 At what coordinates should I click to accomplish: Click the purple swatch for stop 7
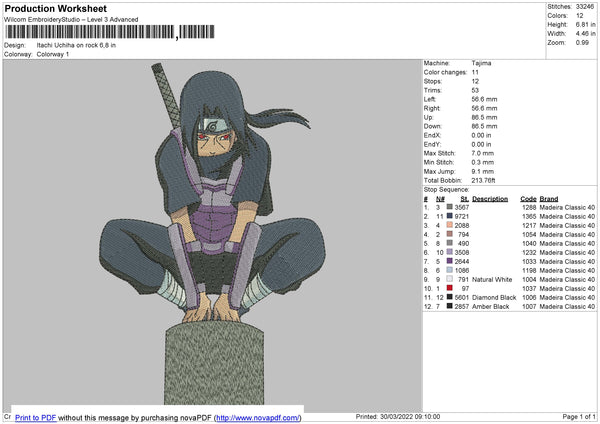click(x=450, y=261)
